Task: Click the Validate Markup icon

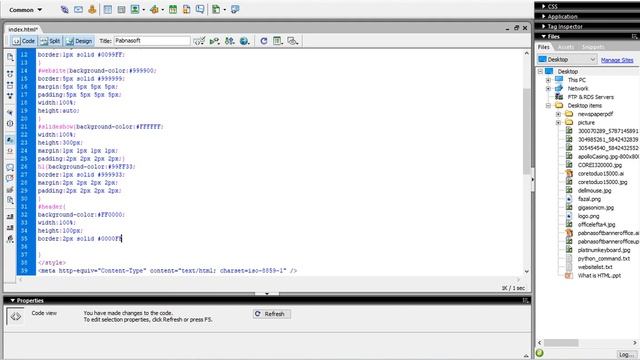Action: pos(214,41)
